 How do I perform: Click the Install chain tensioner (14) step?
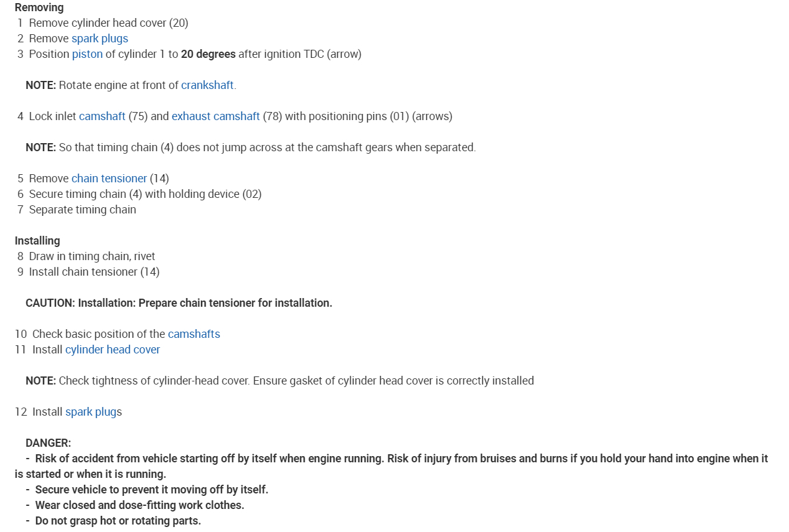tap(94, 272)
